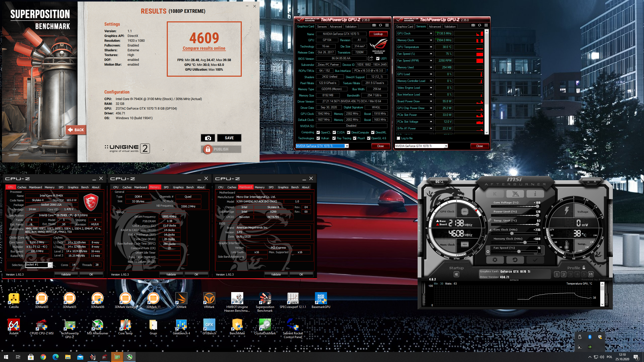Toggle Afterburner Windows startup icon

pos(456,274)
